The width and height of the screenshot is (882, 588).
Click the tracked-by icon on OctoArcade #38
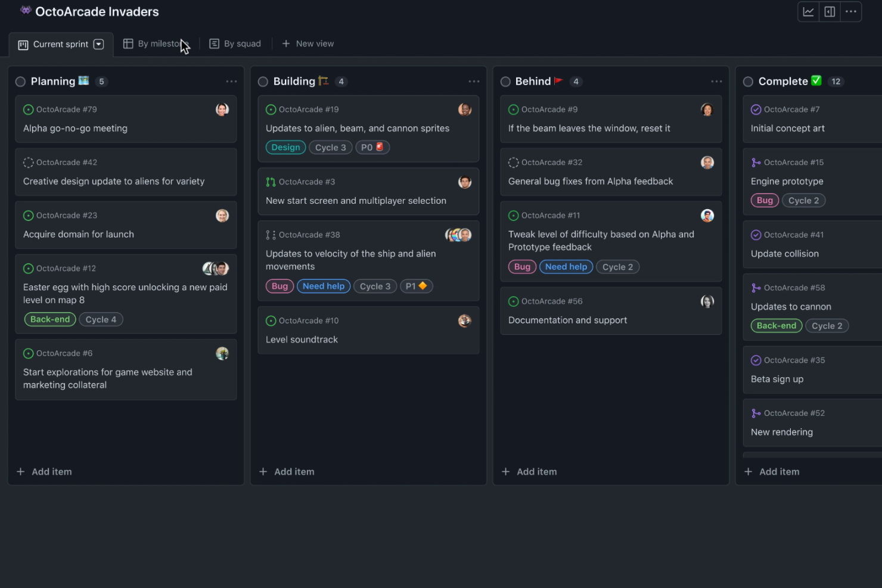pos(271,235)
